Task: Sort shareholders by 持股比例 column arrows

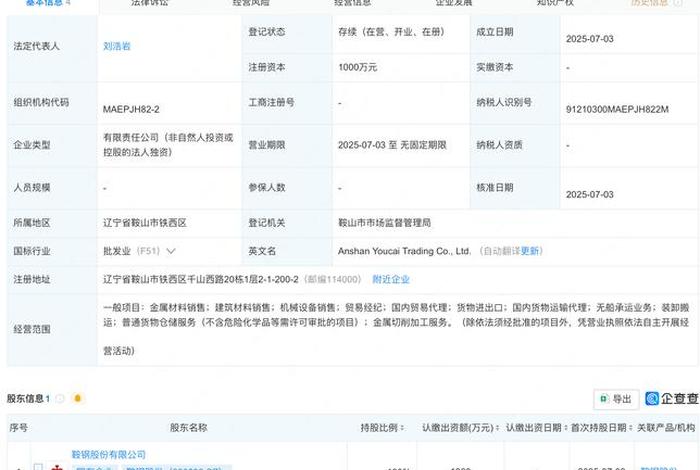Action: pos(402,428)
